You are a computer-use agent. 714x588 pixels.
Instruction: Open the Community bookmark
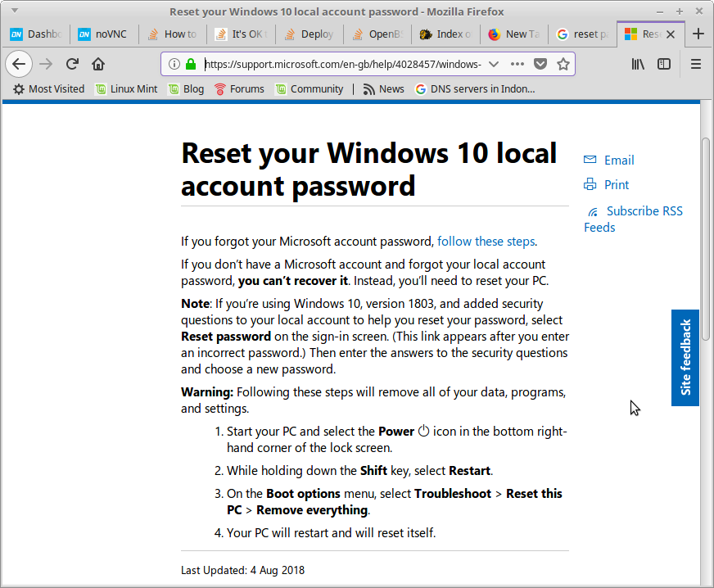[310, 89]
